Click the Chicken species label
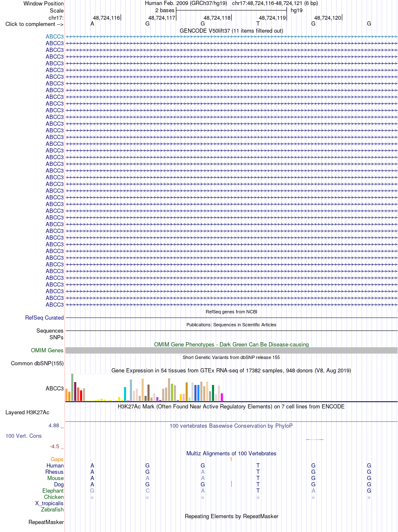Viewport: 398px width, 532px height. (x=54, y=497)
